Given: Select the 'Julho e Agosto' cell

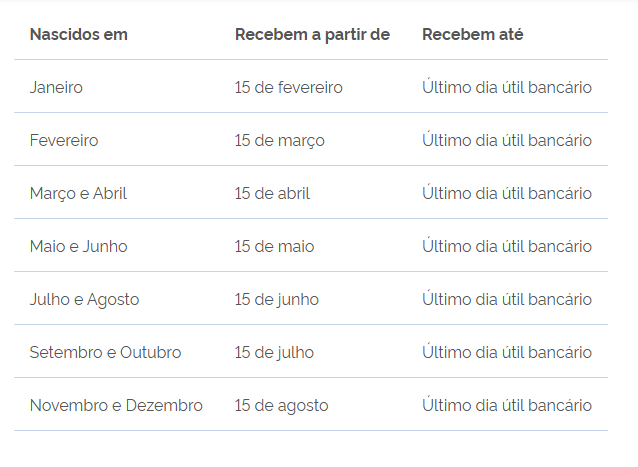Looking at the screenshot, I should tap(84, 300).
